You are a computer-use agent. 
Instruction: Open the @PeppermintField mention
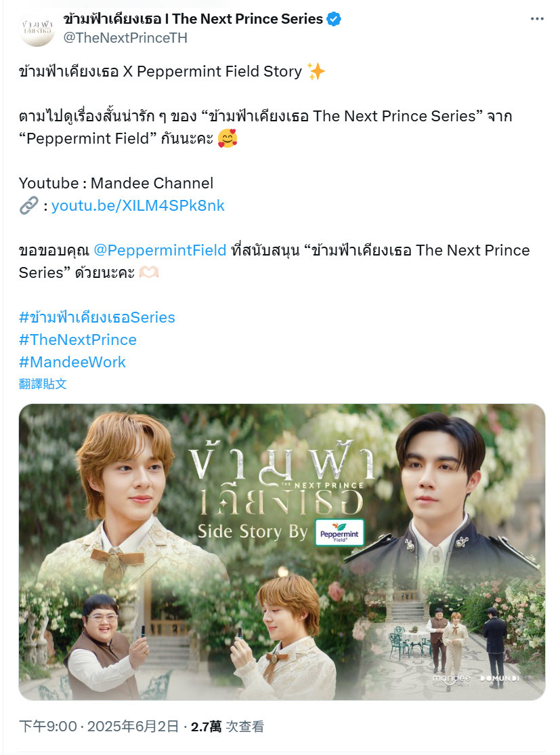[x=160, y=250]
